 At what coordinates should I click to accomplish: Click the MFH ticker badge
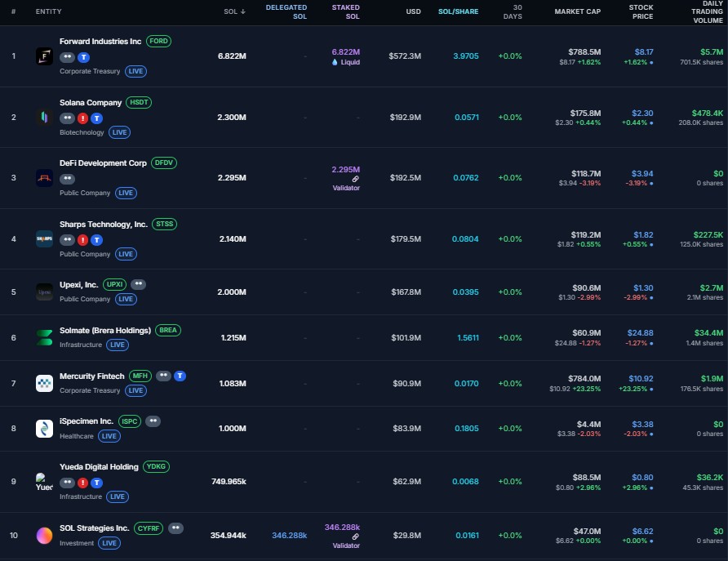coord(140,376)
